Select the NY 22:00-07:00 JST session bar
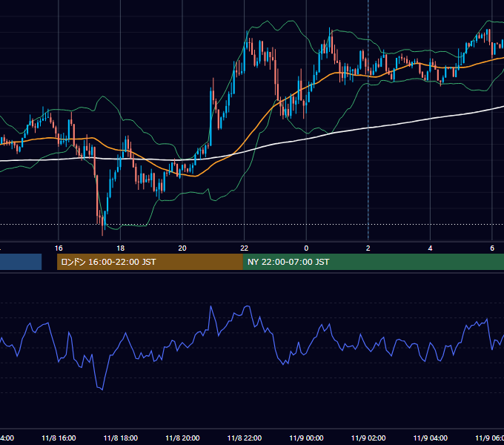 [x=373, y=262]
